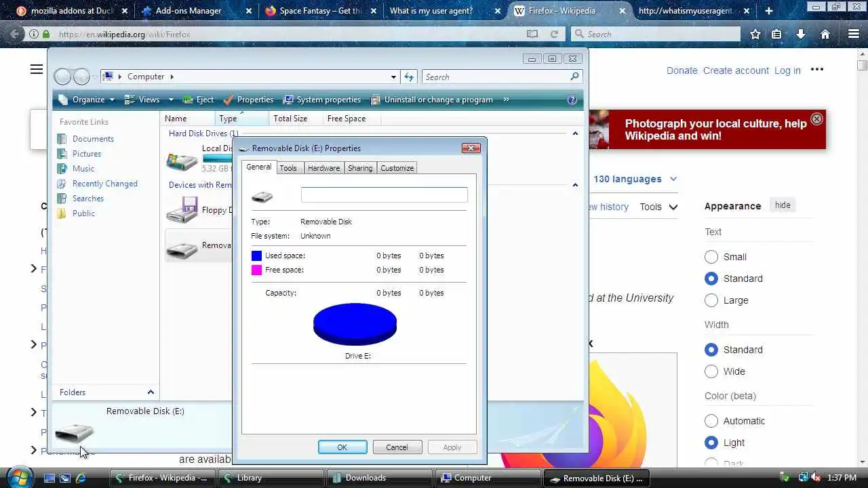Open the Firefox hamburger menu
The image size is (868, 488).
pyautogui.click(x=854, y=34)
